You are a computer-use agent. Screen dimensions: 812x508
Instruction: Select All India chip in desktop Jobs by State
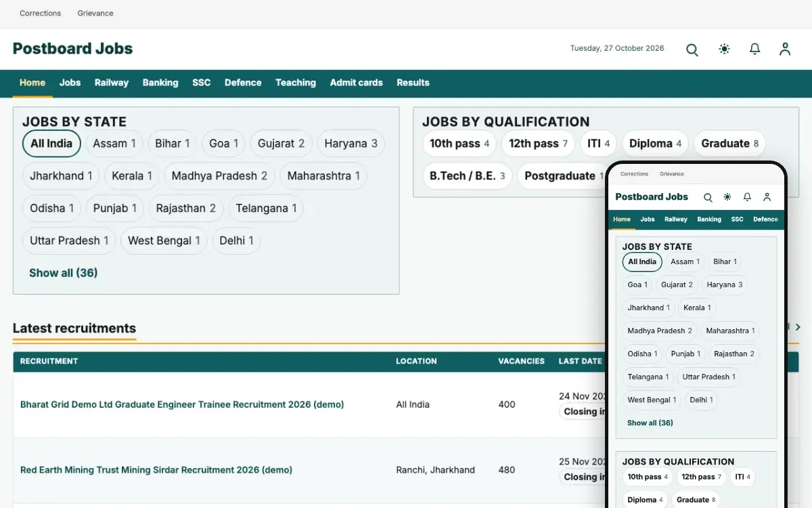51,144
